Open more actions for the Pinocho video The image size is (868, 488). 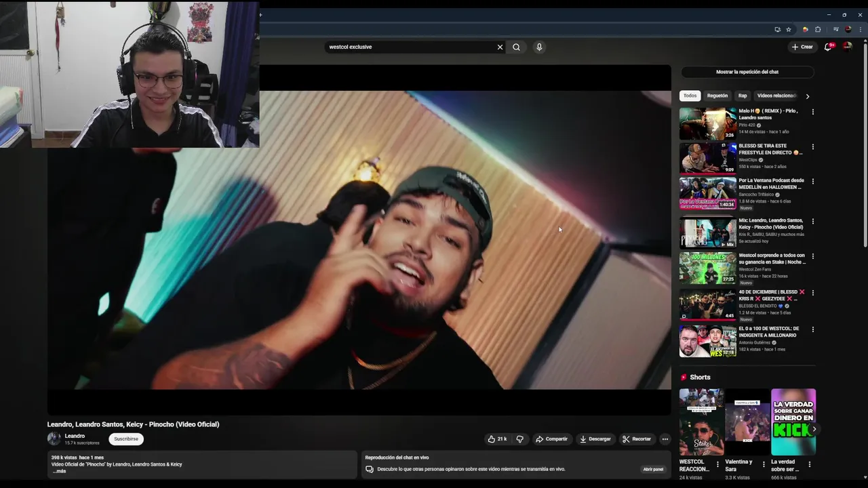665,439
